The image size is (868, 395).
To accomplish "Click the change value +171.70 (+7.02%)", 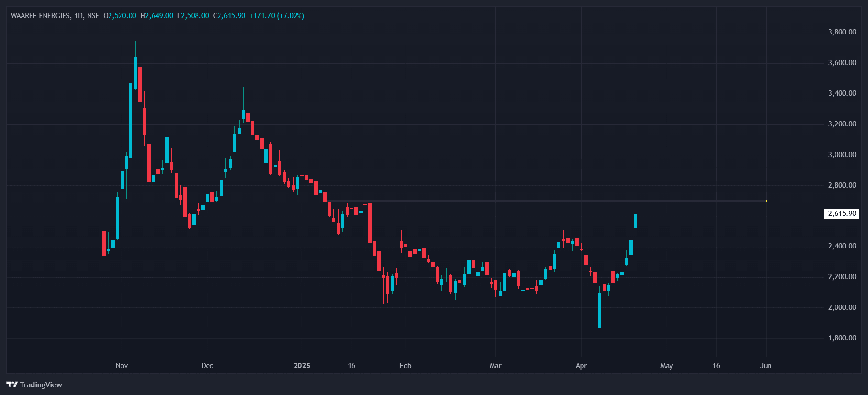I will click(x=277, y=16).
